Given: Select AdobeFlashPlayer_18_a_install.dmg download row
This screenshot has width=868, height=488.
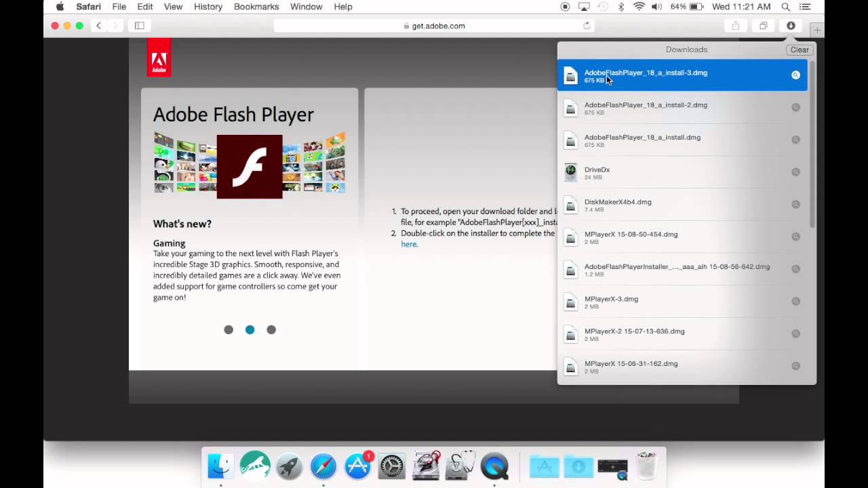Looking at the screenshot, I should click(x=682, y=140).
